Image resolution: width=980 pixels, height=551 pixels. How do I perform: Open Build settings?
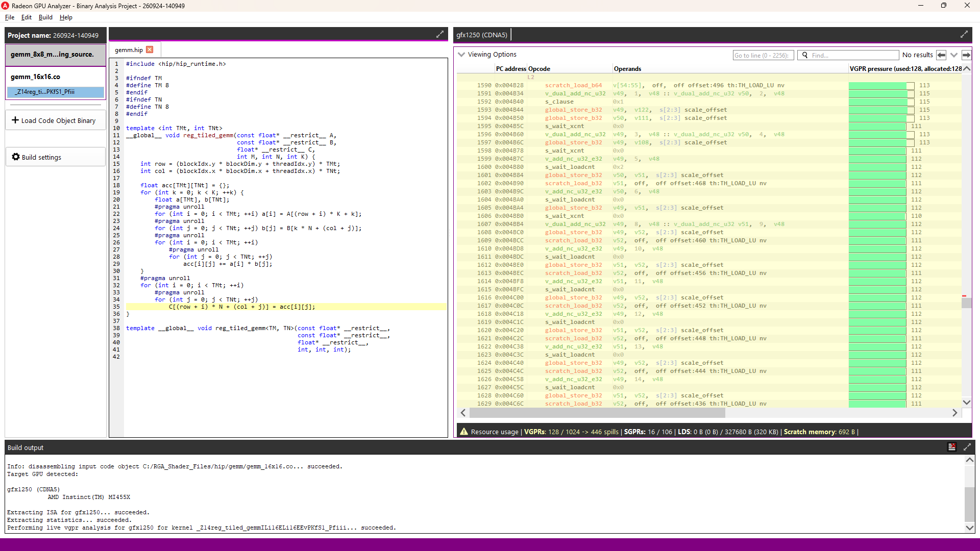[55, 157]
